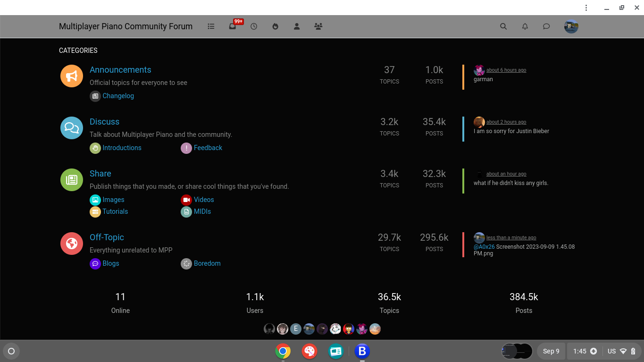The image size is (644, 362).
Task: Click the Introductions hand icon
Action: (x=95, y=148)
